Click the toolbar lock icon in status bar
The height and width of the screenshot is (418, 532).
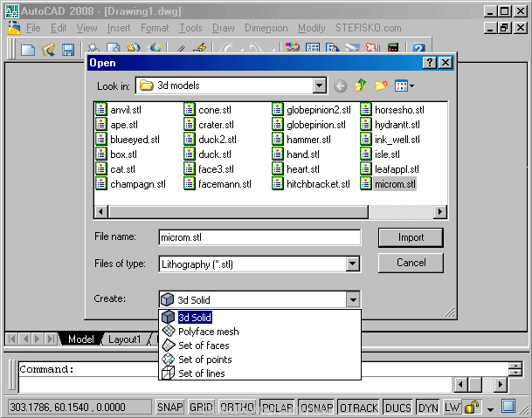pyautogui.click(x=471, y=407)
